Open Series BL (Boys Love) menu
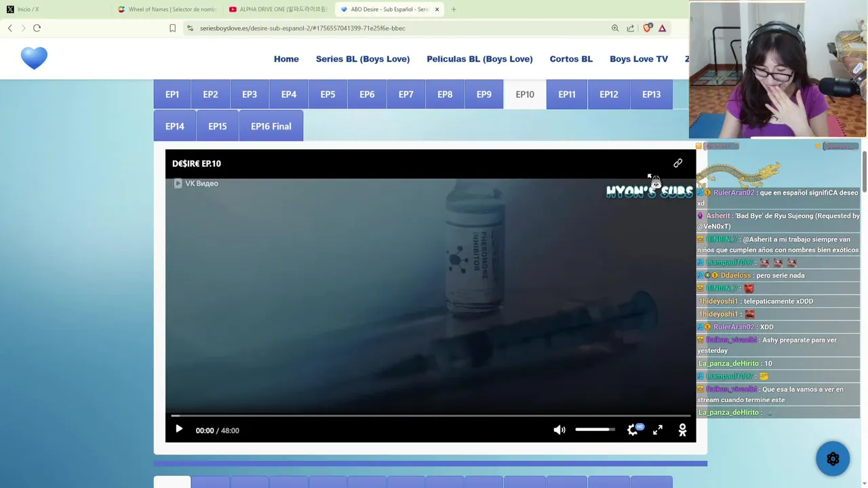The width and height of the screenshot is (868, 488). [x=363, y=59]
